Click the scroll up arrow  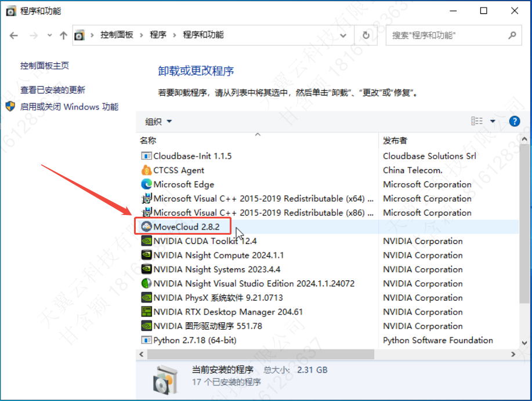point(524,139)
